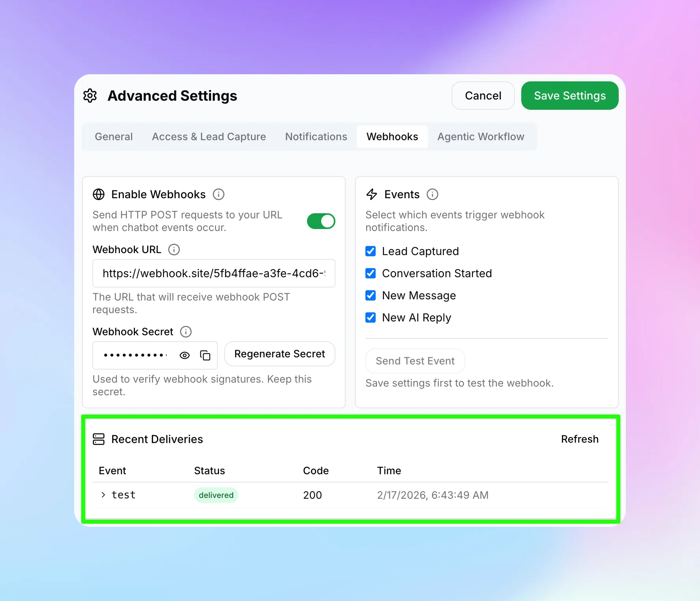The height and width of the screenshot is (601, 700).
Task: Click the info icon beside Webhook URL
Action: coord(174,250)
